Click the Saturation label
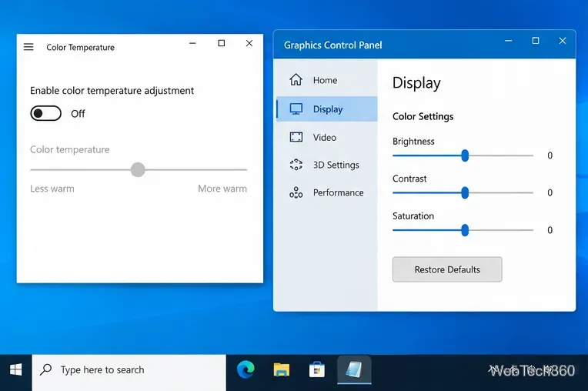588x391 pixels. click(413, 216)
